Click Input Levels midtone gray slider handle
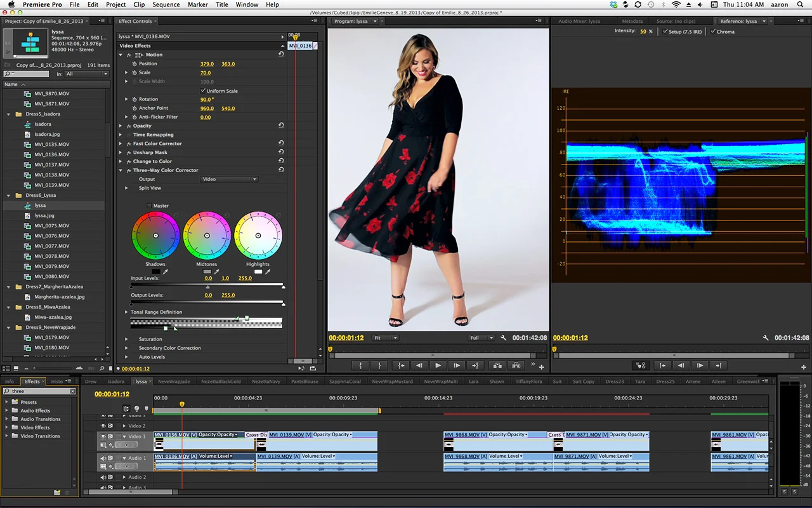Image resolution: width=812 pixels, height=508 pixels. pos(207,287)
